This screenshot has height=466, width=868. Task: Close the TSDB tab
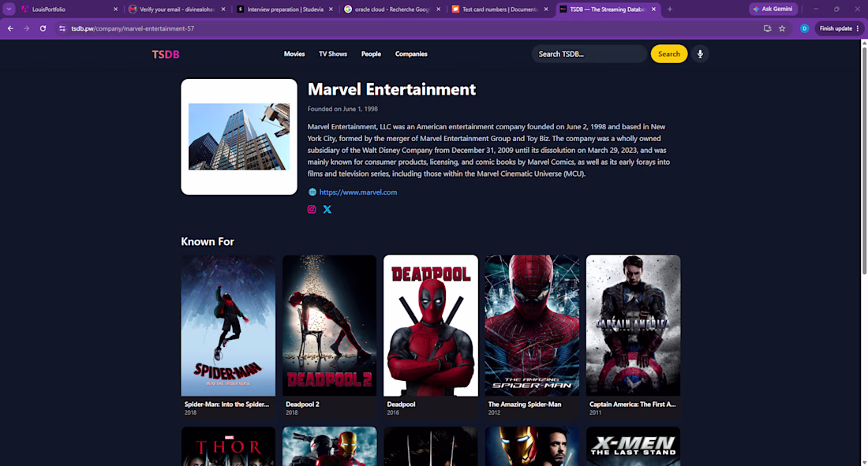point(654,9)
